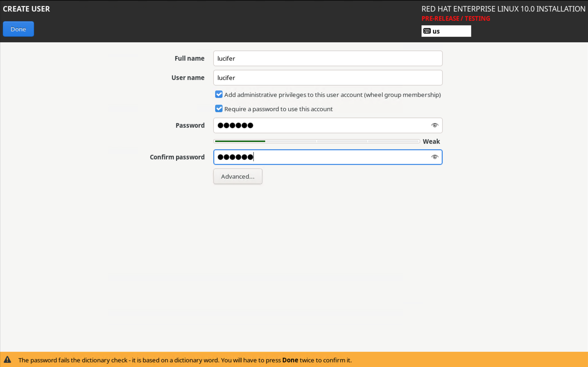588x367 pixels.
Task: Click the User name label
Action: coord(188,78)
